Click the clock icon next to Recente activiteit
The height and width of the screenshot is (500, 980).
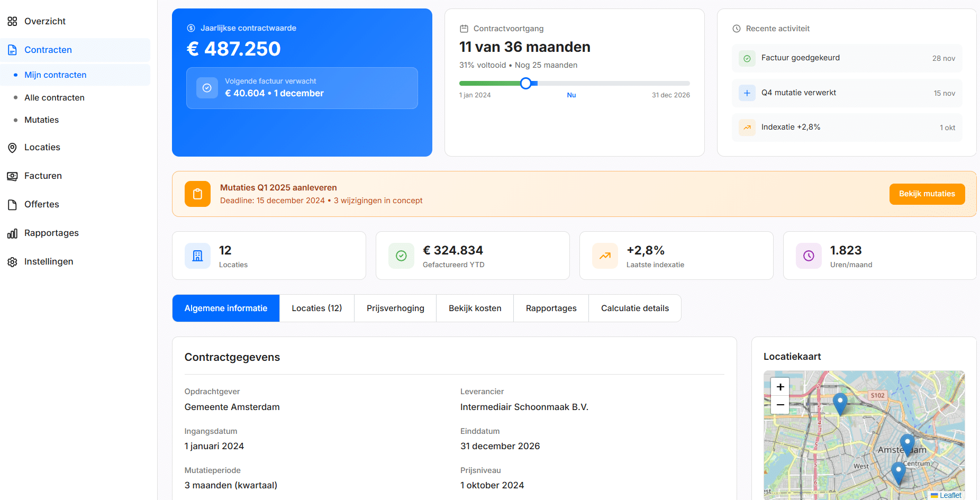(736, 29)
